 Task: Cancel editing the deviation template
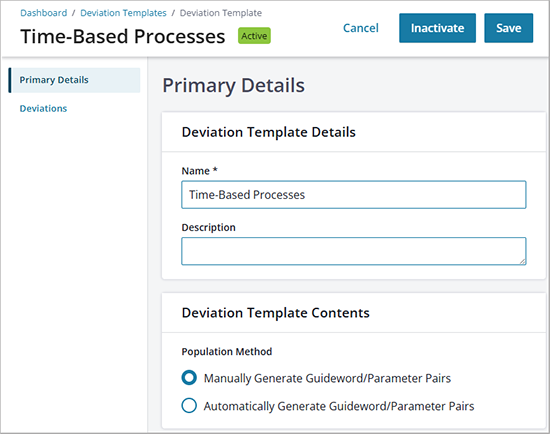pyautogui.click(x=361, y=28)
